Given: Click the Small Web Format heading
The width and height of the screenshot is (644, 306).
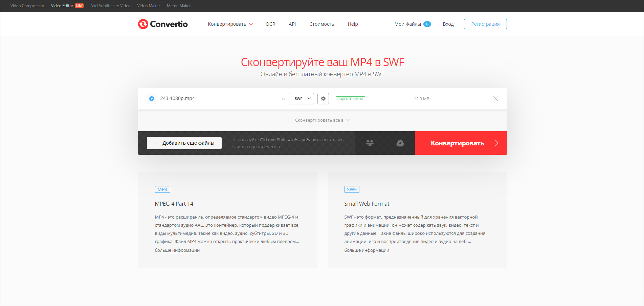Looking at the screenshot, I should click(x=367, y=204).
